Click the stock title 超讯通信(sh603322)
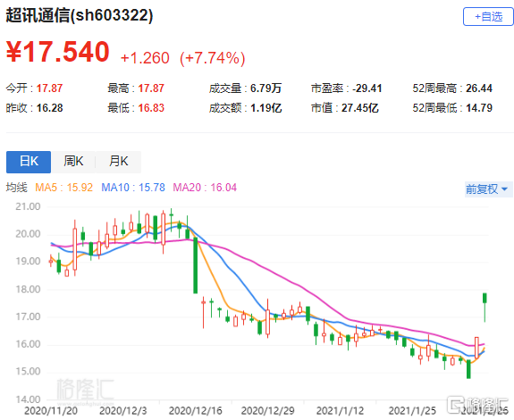514x420 pixels. 80,15
